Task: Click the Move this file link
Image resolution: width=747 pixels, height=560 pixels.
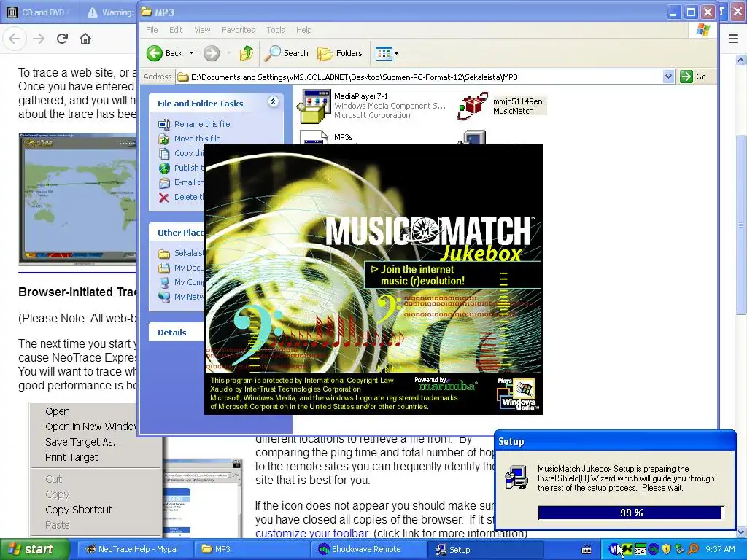Action: tap(197, 139)
